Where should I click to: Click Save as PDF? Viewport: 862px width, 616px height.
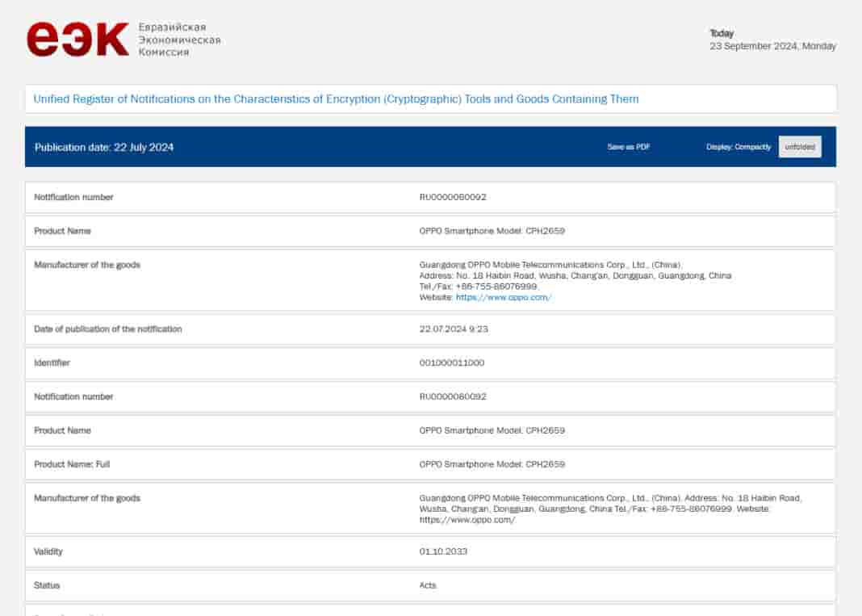click(629, 147)
